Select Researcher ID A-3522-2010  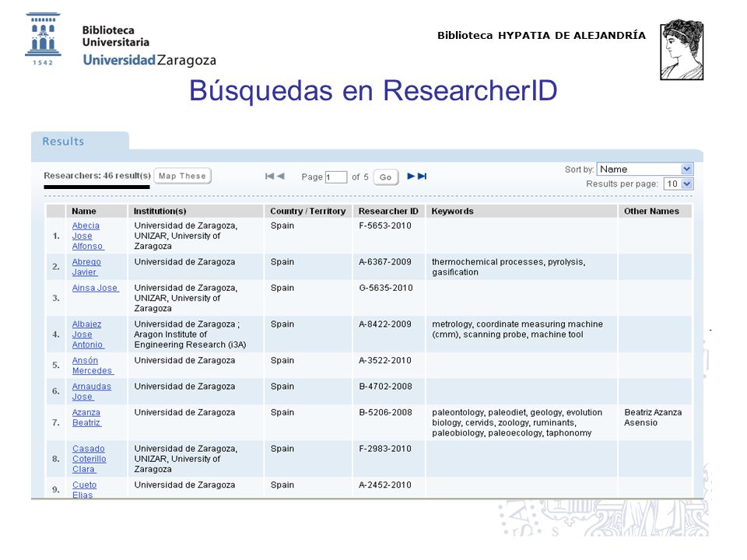385,360
